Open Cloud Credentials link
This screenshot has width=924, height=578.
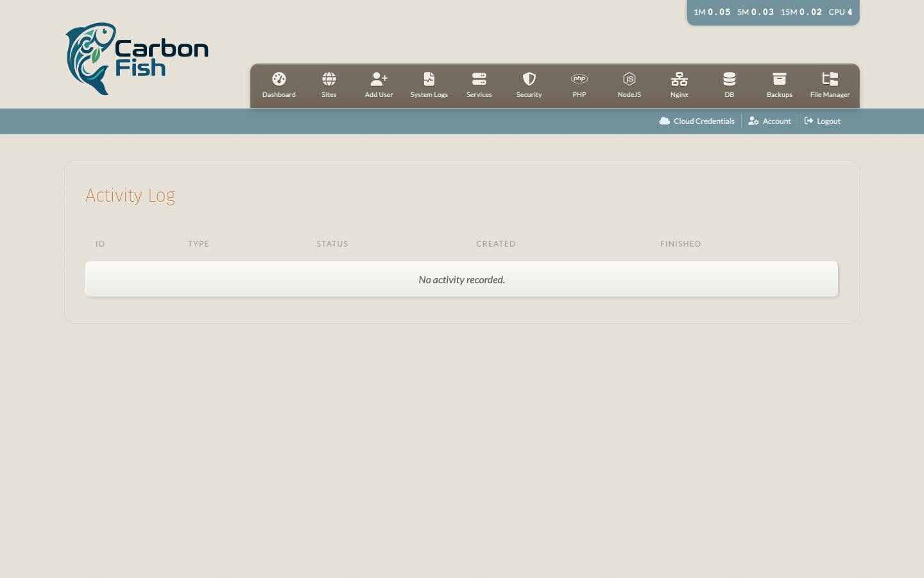(x=697, y=121)
